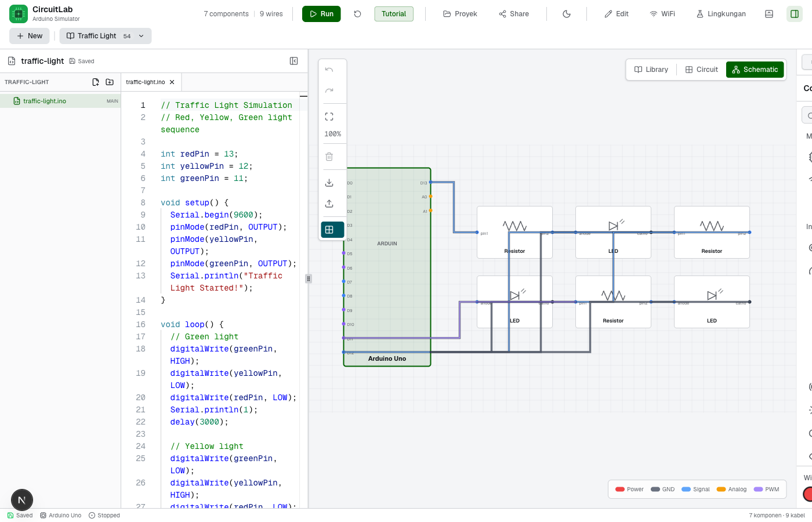Run the simulation
The width and height of the screenshot is (812, 522).
(x=321, y=14)
